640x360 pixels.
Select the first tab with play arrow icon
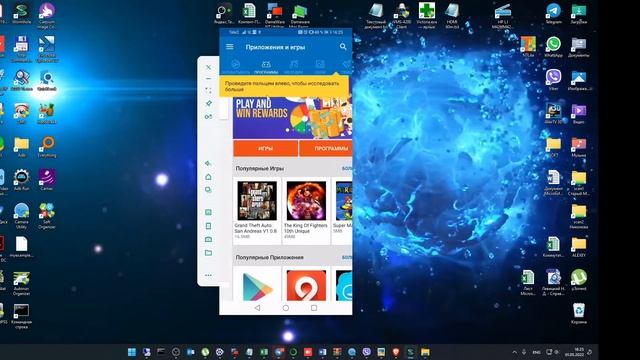point(236,67)
